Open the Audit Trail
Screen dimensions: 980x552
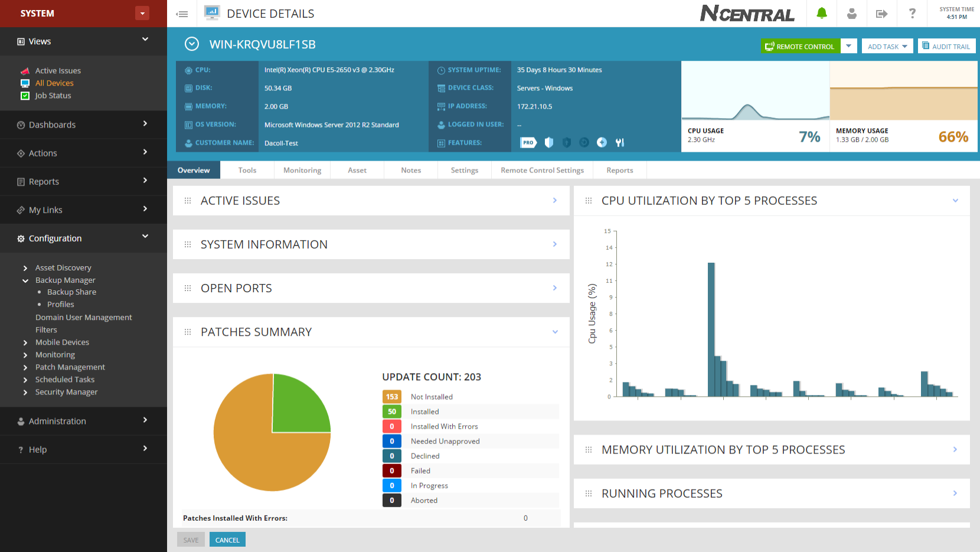tap(946, 45)
